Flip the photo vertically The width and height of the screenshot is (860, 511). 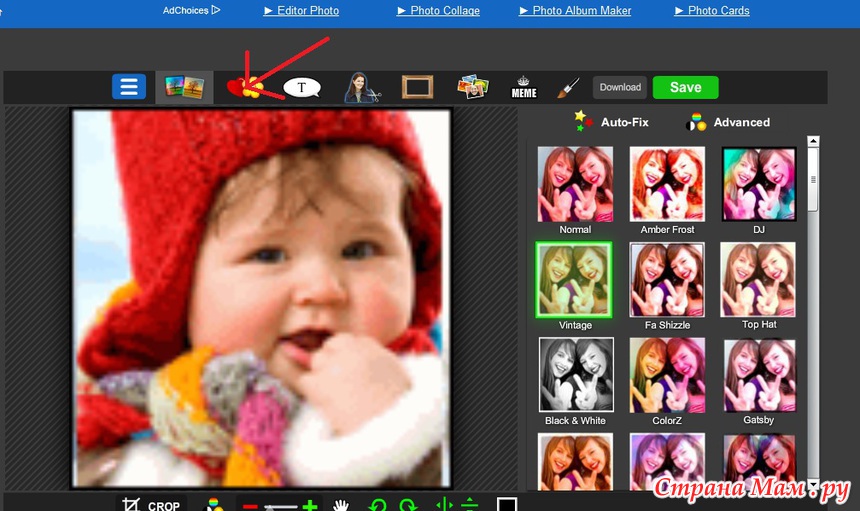[x=469, y=504]
